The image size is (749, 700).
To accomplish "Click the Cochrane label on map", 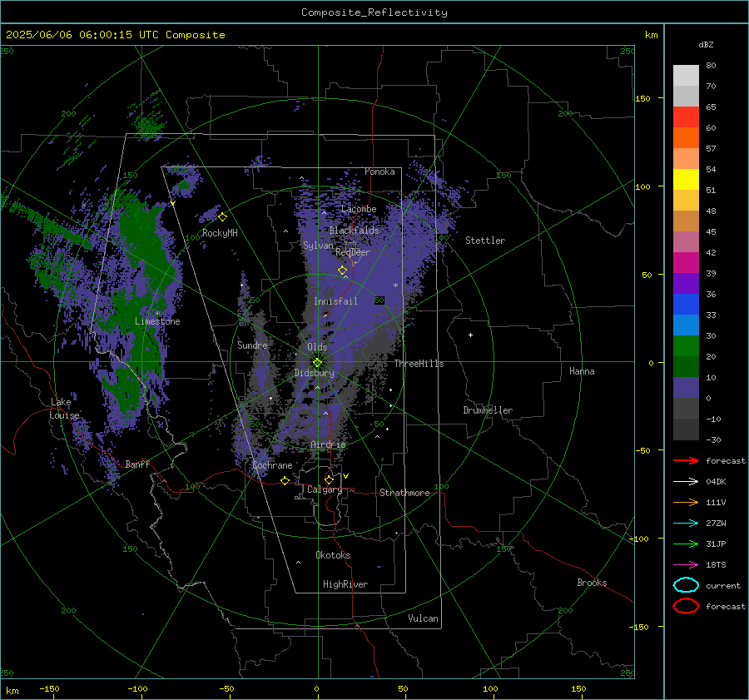I will point(272,465).
